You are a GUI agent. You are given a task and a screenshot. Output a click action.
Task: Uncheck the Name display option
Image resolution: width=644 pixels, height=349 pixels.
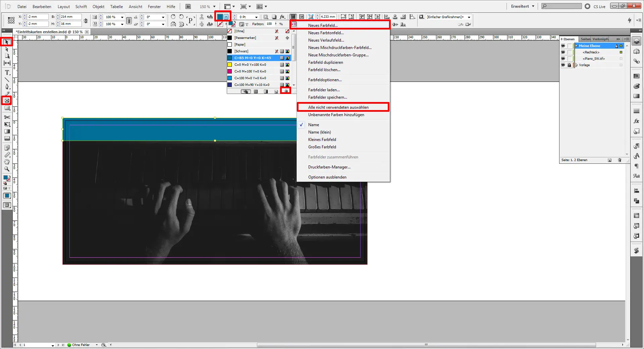click(314, 124)
